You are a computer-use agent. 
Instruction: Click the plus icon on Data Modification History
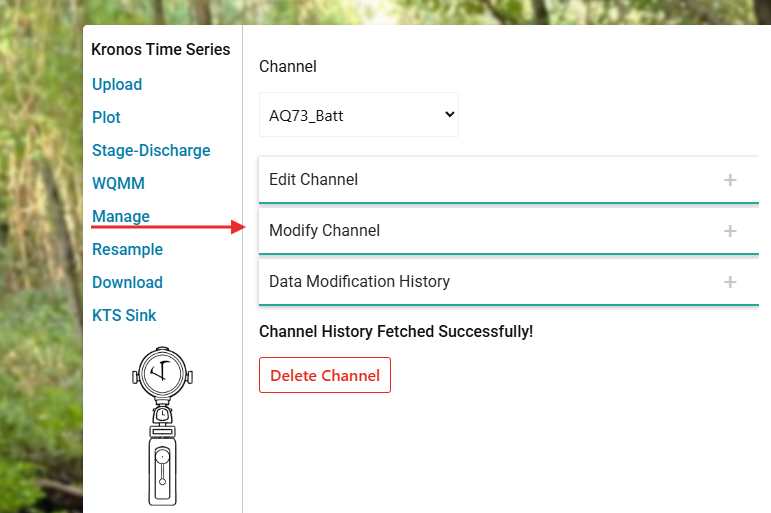730,282
